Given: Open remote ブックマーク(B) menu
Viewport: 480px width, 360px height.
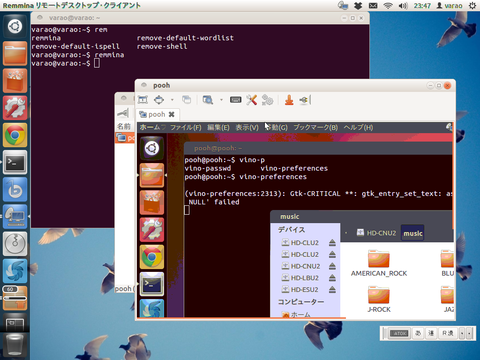Looking at the screenshot, I should [316, 127].
